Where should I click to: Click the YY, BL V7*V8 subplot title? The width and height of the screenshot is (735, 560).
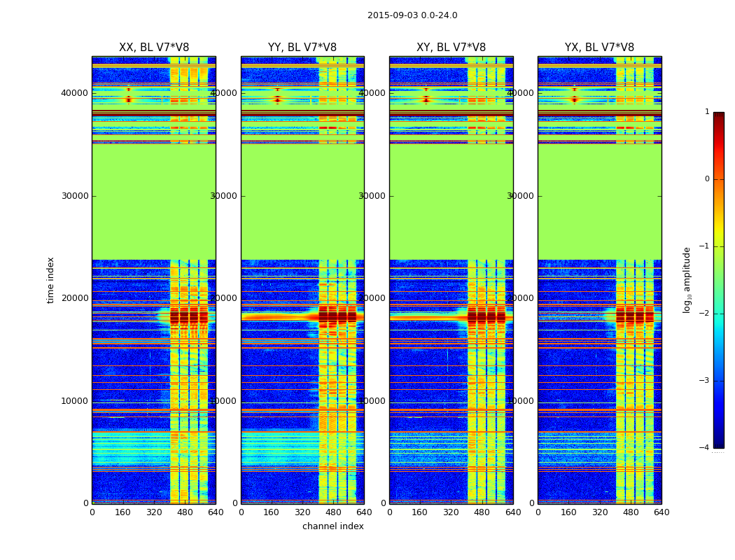point(302,48)
